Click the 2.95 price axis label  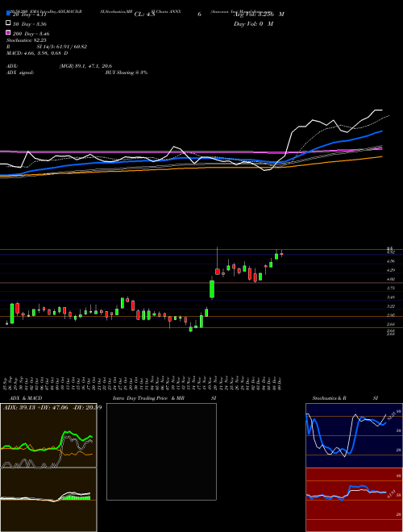(390, 315)
